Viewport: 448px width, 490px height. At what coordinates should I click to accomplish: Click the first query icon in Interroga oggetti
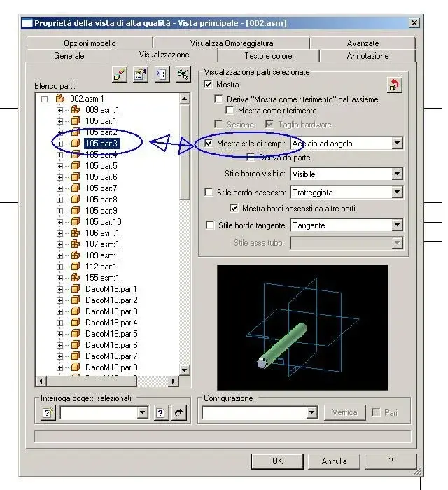tap(48, 413)
